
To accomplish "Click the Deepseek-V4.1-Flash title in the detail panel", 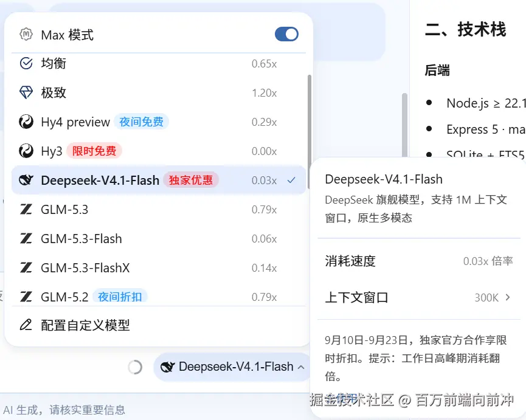I will [x=384, y=179].
